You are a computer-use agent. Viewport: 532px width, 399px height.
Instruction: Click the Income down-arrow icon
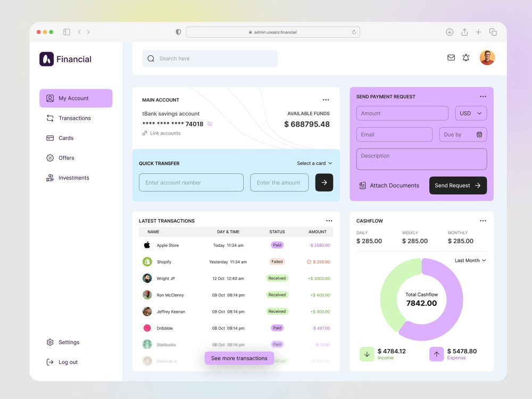367,354
